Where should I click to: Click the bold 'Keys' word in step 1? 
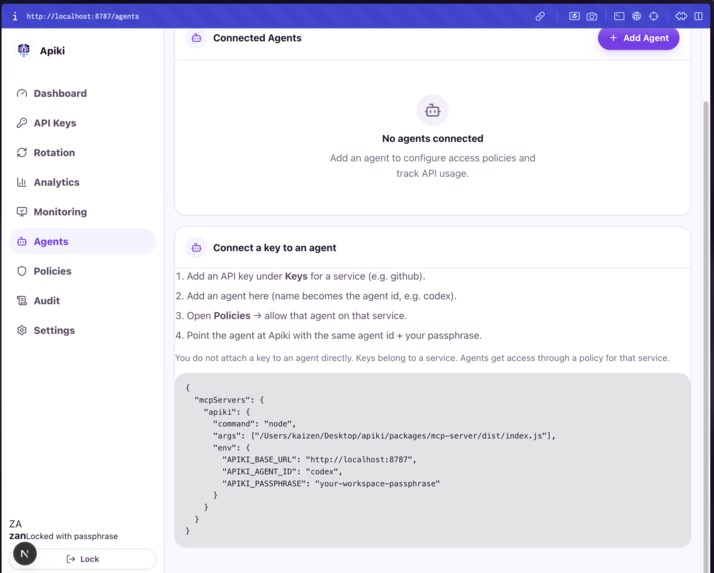(x=296, y=276)
